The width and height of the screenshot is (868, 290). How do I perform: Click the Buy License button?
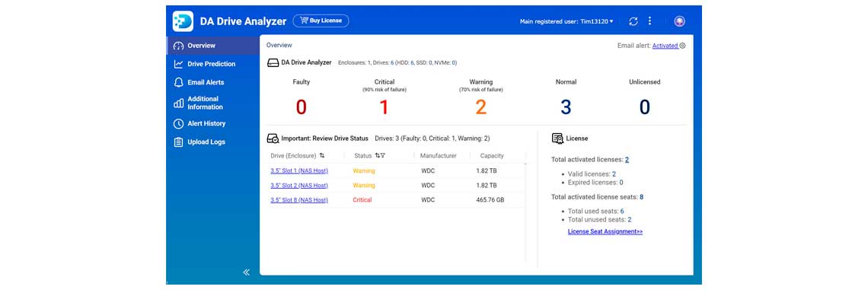321,21
